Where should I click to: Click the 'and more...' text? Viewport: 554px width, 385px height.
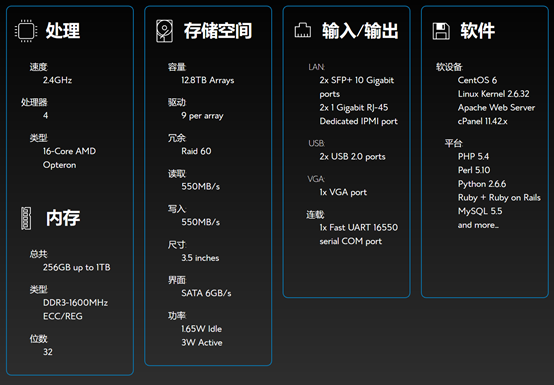click(478, 225)
